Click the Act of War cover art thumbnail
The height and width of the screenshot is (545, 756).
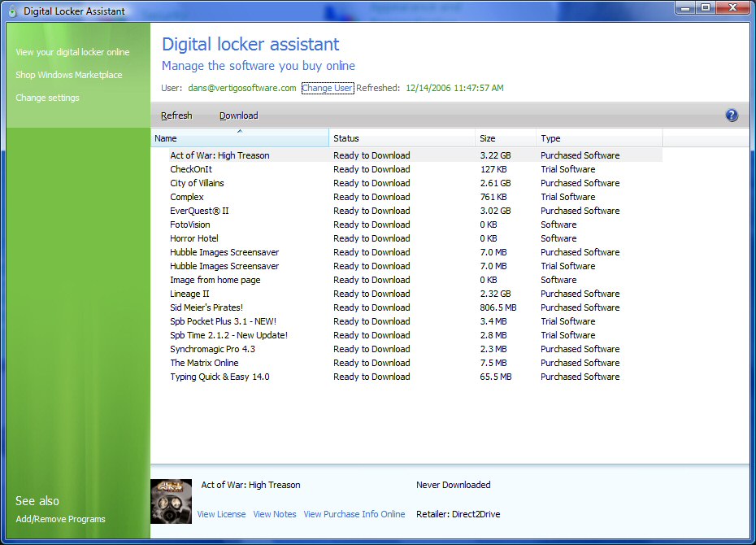[x=172, y=502]
